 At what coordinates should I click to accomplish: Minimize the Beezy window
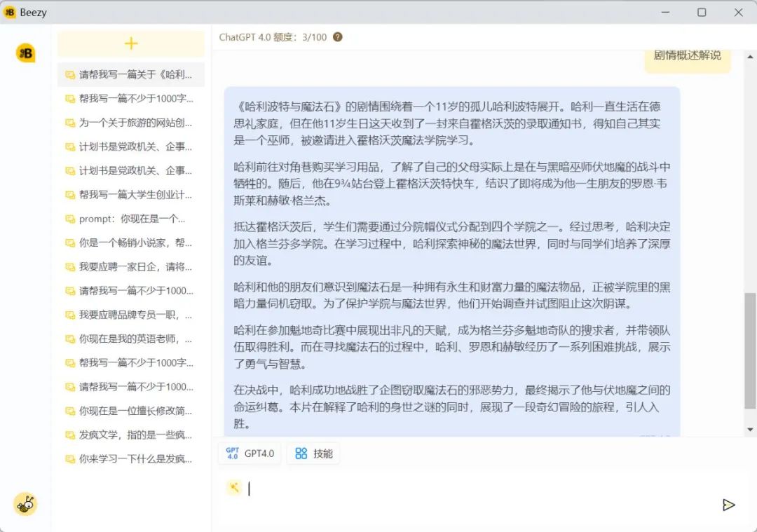pos(665,12)
